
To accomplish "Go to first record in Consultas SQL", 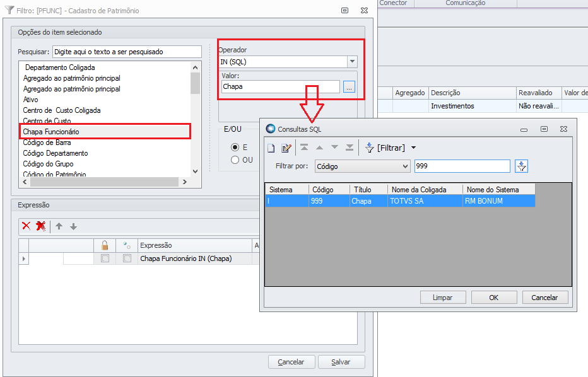I will point(304,148).
